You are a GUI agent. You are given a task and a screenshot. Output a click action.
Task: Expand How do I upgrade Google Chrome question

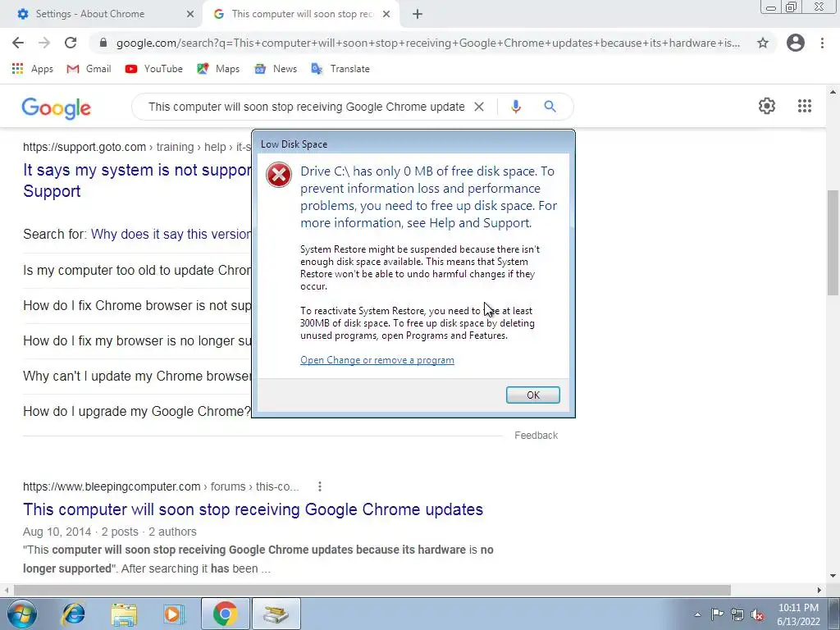(x=137, y=412)
